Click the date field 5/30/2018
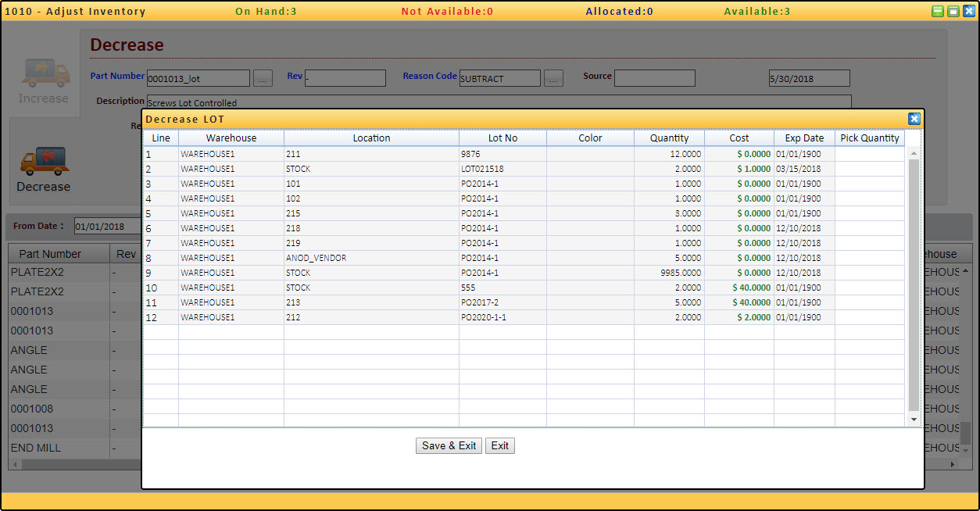This screenshot has height=511, width=980. click(810, 78)
